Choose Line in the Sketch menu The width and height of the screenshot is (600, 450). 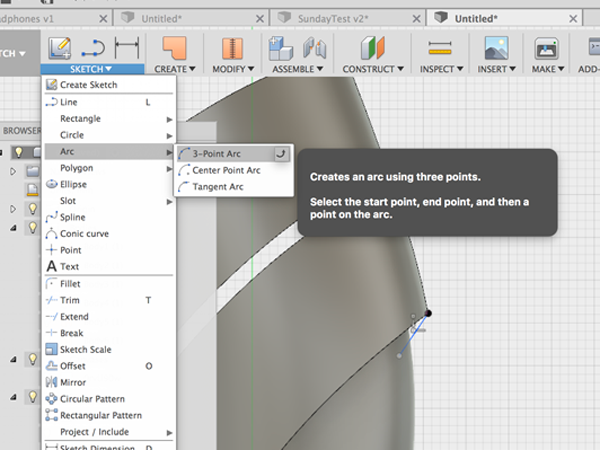109,102
